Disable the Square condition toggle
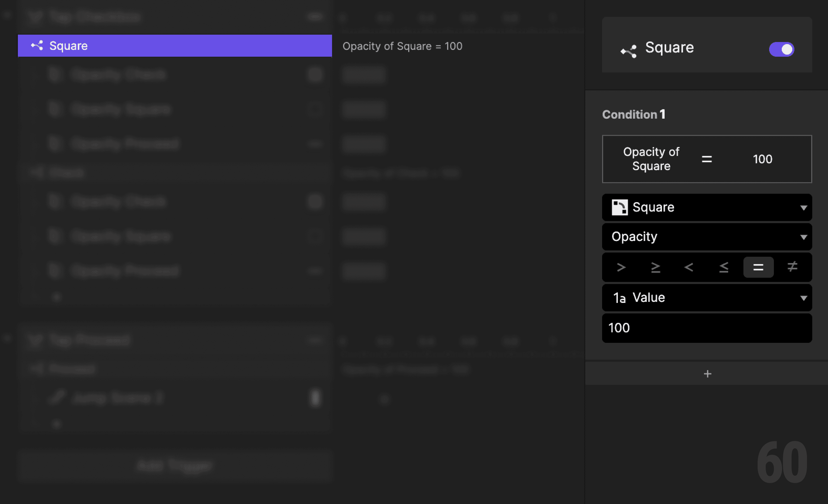The width and height of the screenshot is (828, 504). 781,49
